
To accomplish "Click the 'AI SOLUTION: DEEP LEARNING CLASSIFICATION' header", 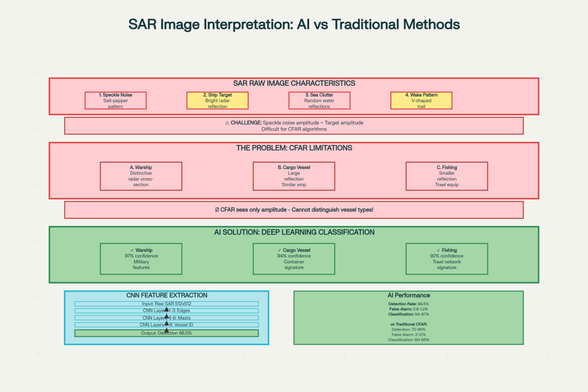I will pos(294,232).
